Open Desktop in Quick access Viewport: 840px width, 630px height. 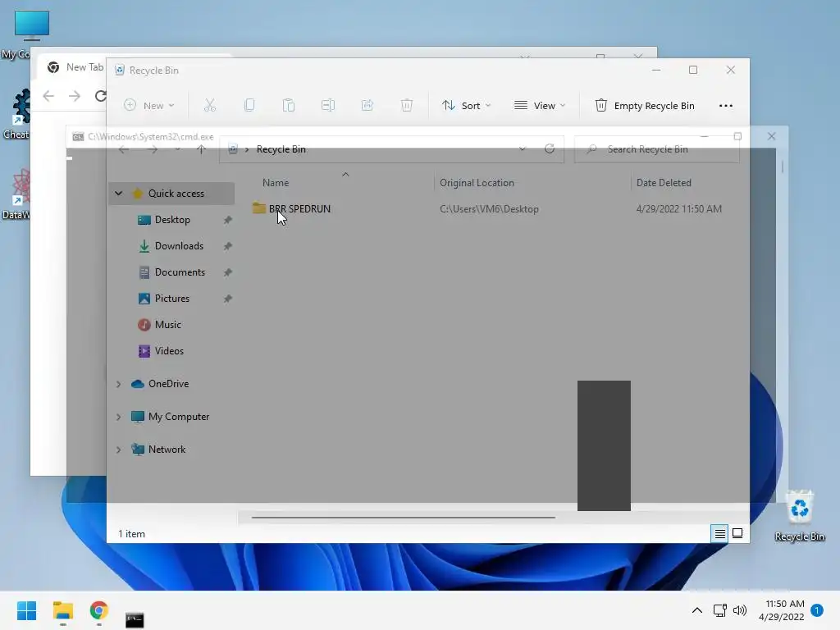pyautogui.click(x=172, y=220)
